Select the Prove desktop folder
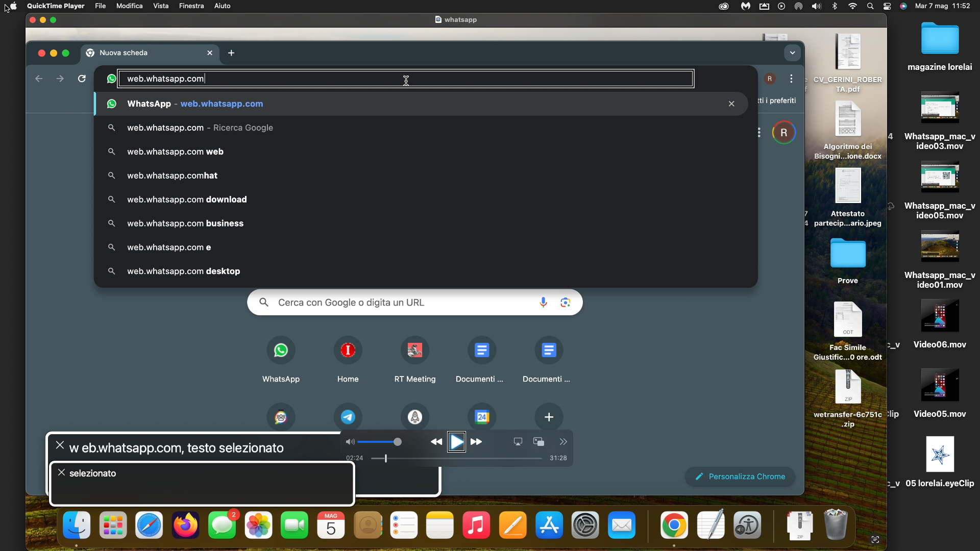The image size is (980, 551). pyautogui.click(x=848, y=261)
